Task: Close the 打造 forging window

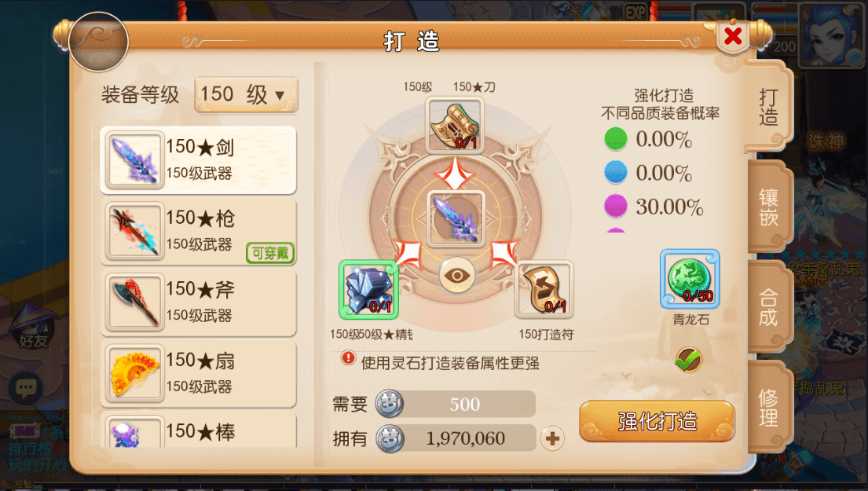Action: pyautogui.click(x=733, y=37)
